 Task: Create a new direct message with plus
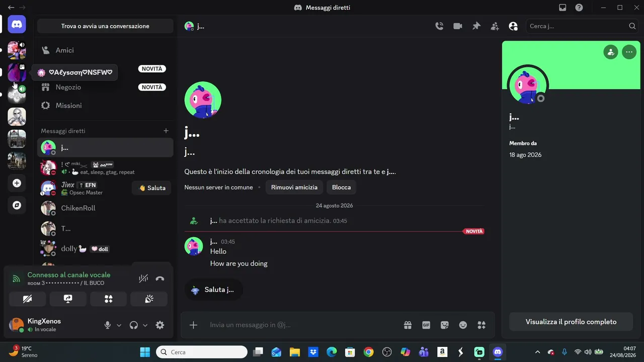point(166,131)
